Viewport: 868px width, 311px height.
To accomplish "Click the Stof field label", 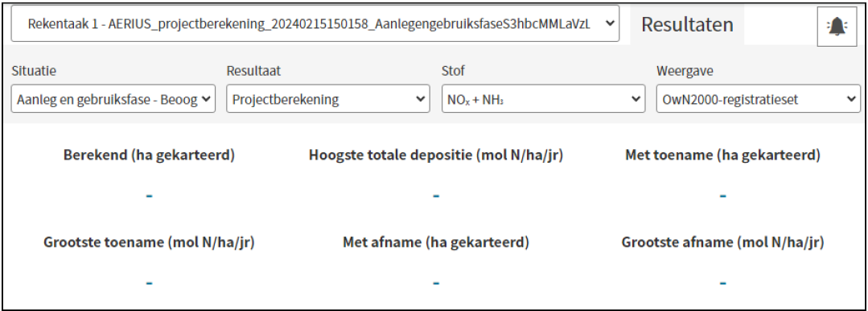I will pyautogui.click(x=451, y=71).
